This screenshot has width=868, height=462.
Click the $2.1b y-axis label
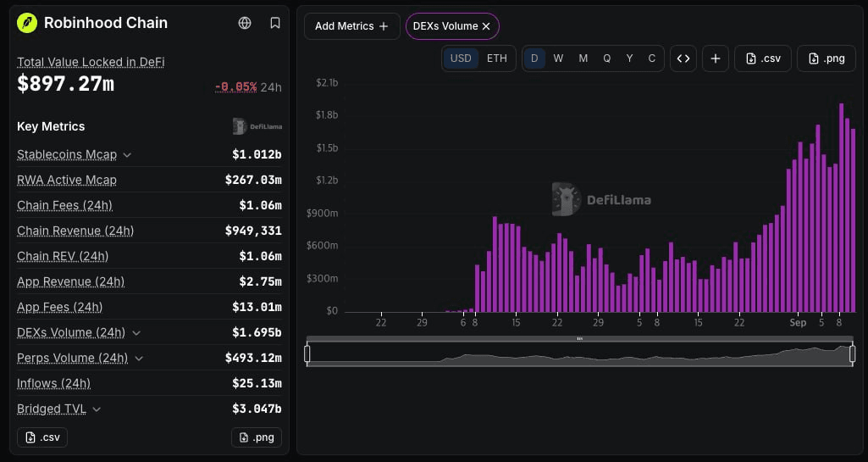pyautogui.click(x=327, y=82)
